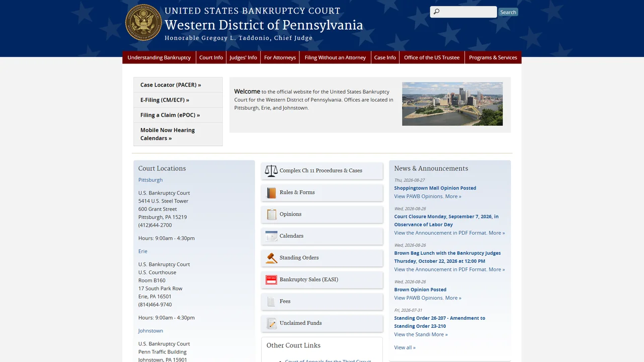
Task: Open Standing Order 26-207 announcement
Action: 440,322
